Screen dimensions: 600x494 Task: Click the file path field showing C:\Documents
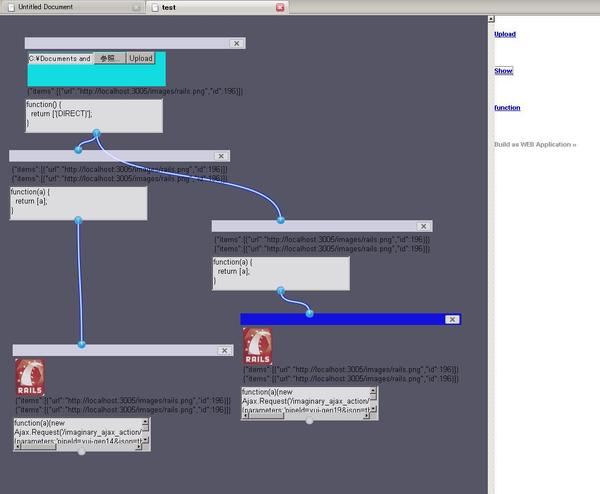tap(60, 59)
